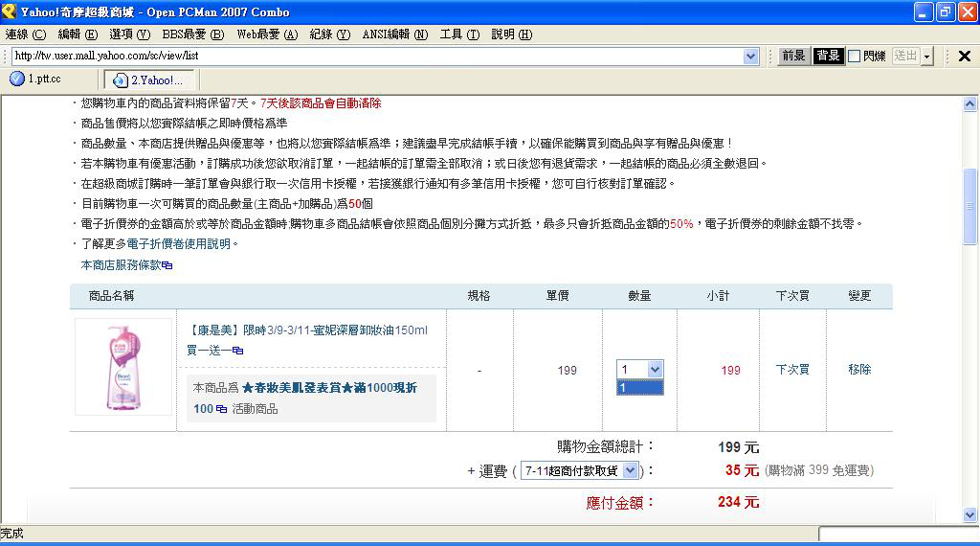Click the 單價 column header
Viewport: 980px width, 546px height.
(x=558, y=296)
